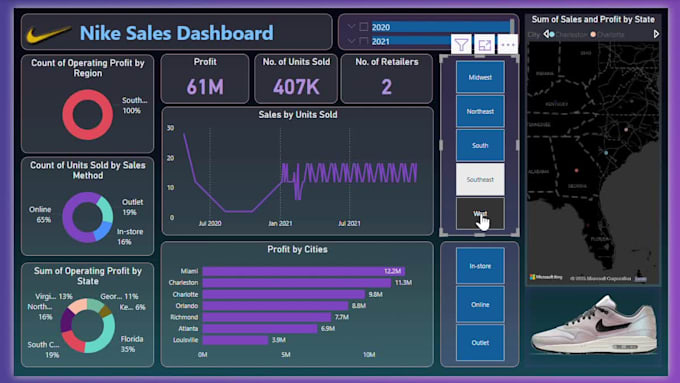Click the 'Online 65%' donut label
This screenshot has height=383, width=680.
[40, 214]
